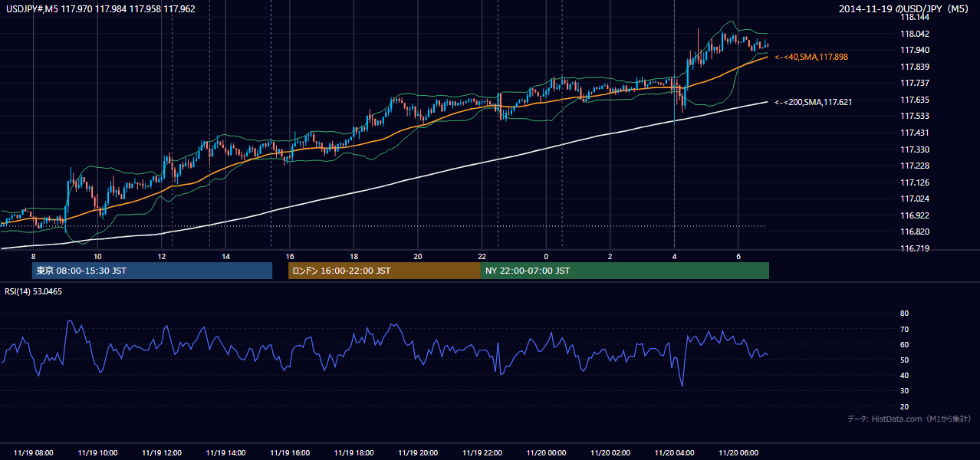Select the RSI level 50 label
980x460 pixels.
(904, 360)
